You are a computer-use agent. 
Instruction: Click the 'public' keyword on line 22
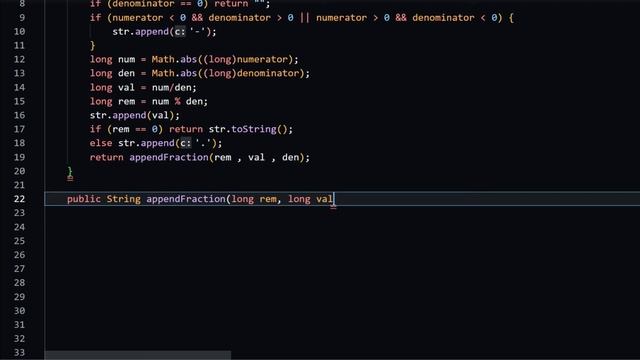[84, 199]
